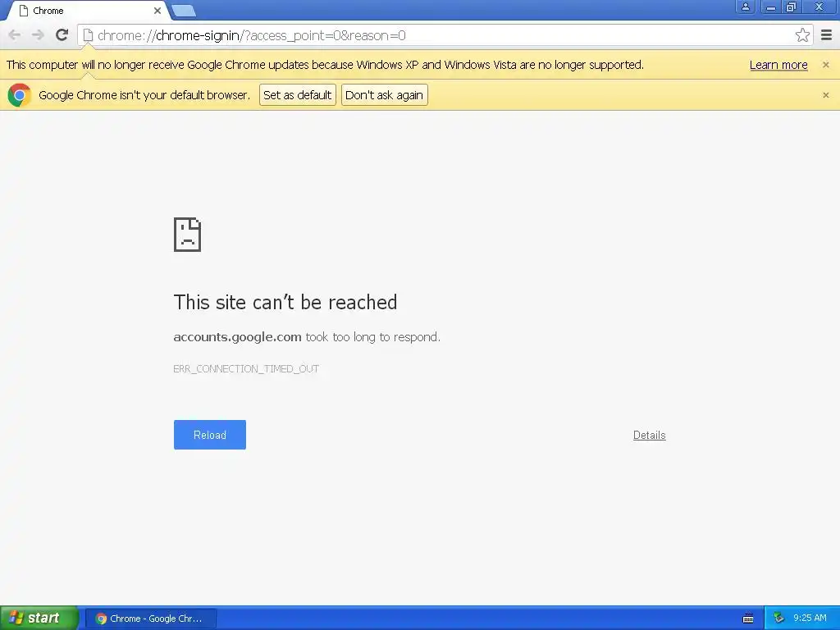Screen dimensions: 840x630
Task: Click the ERR_CONNECTION_TIMED_OUT text
Action: (246, 369)
